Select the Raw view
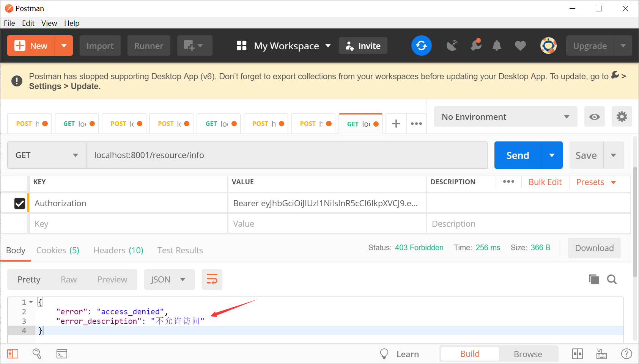Screen dimensions: 639x364 point(69,279)
